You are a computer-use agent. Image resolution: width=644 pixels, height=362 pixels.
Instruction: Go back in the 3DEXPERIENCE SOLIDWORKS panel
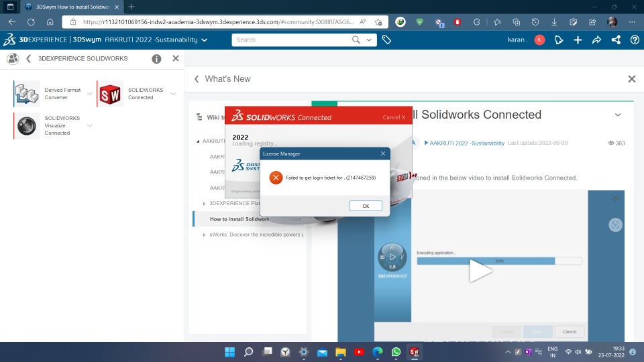[x=28, y=59]
